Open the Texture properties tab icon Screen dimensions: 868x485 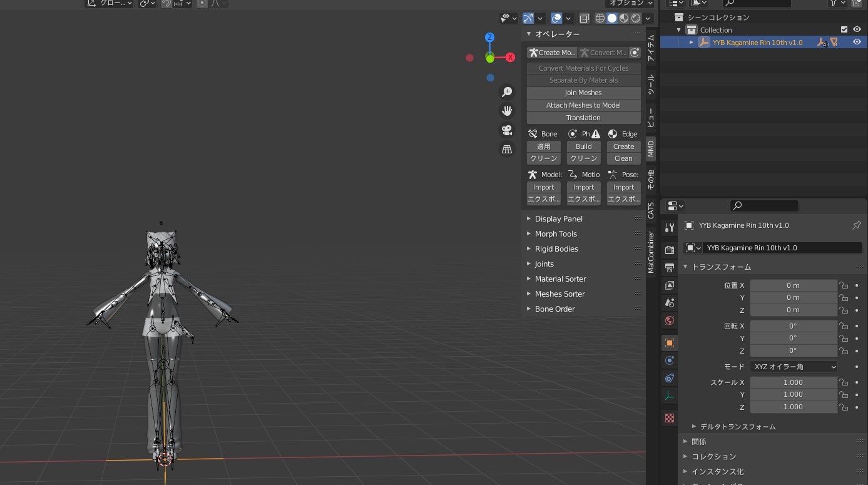tap(670, 417)
